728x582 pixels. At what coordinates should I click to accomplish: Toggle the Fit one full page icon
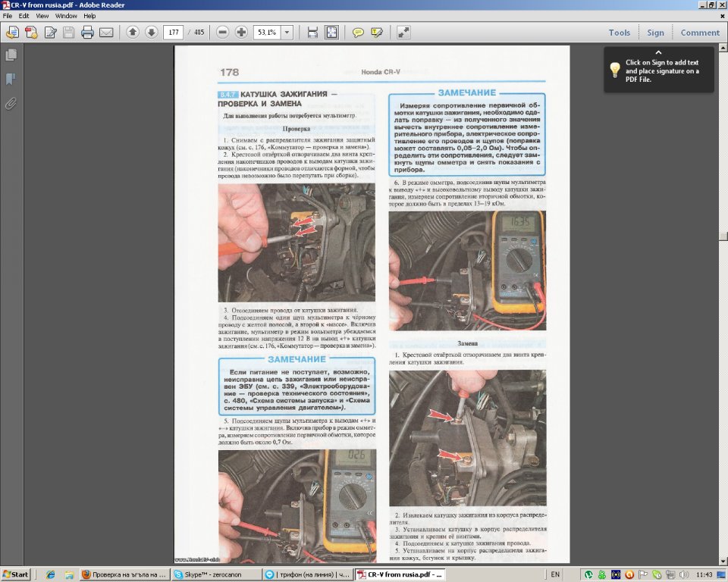tap(331, 33)
